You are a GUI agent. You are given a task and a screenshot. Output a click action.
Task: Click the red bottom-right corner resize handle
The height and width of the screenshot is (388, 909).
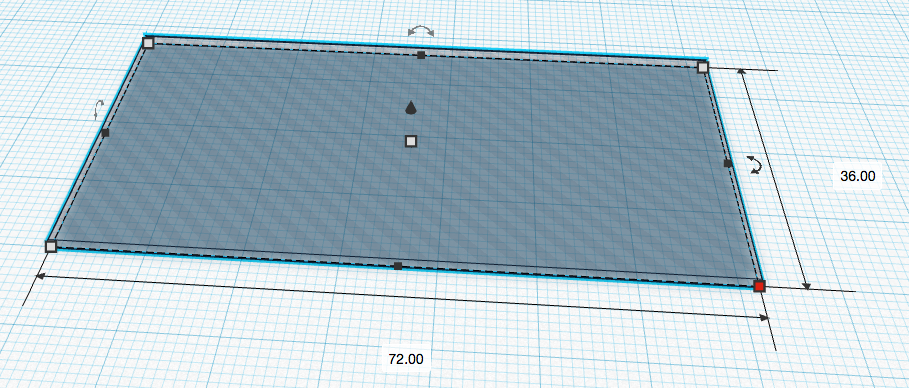[x=759, y=285]
